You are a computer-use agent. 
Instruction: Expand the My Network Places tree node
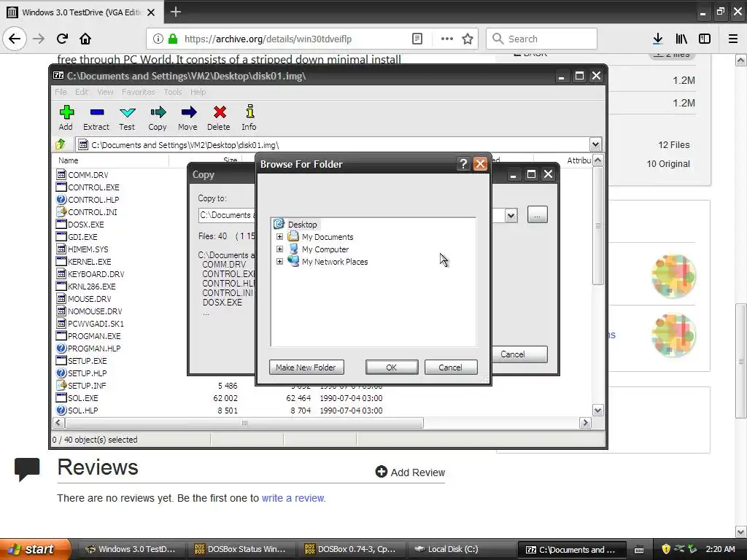pyautogui.click(x=279, y=262)
